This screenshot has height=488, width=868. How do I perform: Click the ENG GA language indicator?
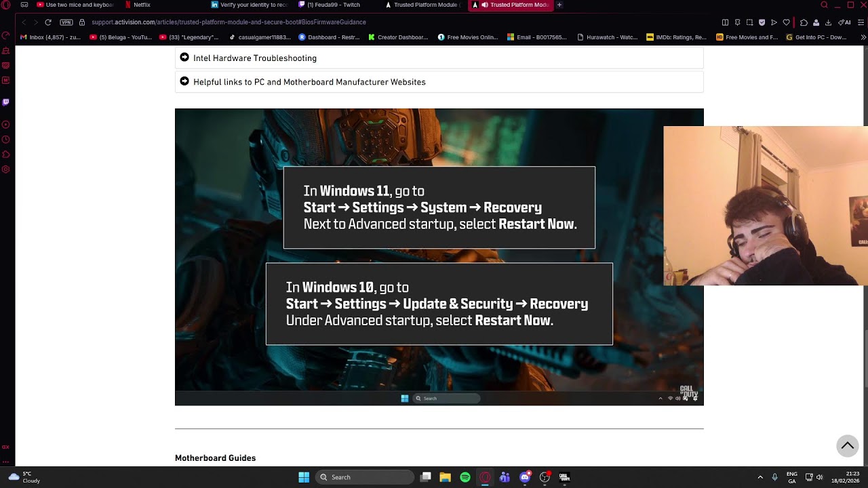792,477
